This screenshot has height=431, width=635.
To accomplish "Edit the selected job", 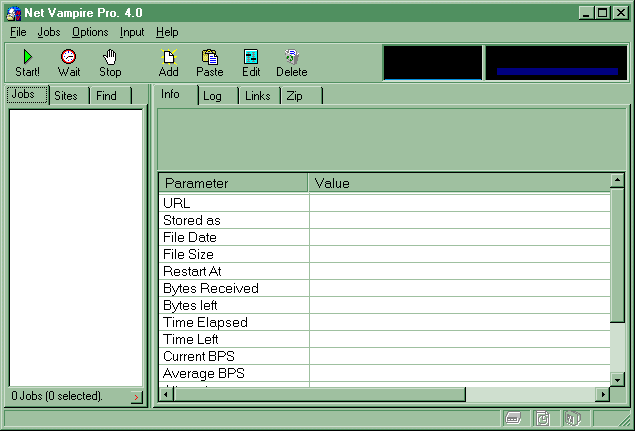I will tap(251, 63).
